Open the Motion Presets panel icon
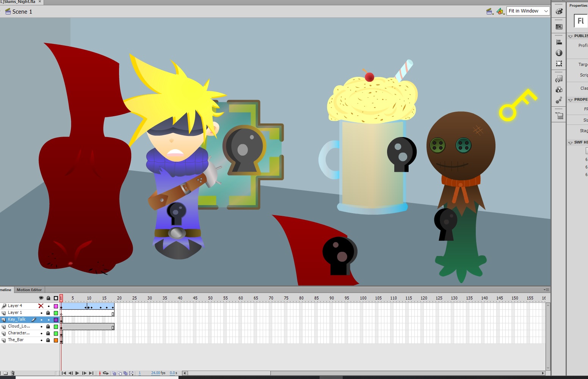Image resolution: width=588 pixels, height=379 pixels. [x=559, y=100]
